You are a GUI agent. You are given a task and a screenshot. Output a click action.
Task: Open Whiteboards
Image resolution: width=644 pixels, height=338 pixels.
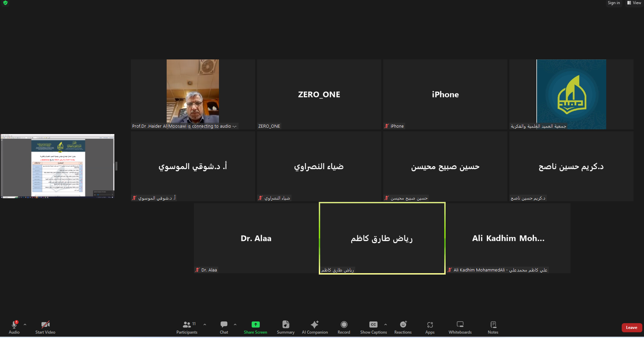click(460, 325)
